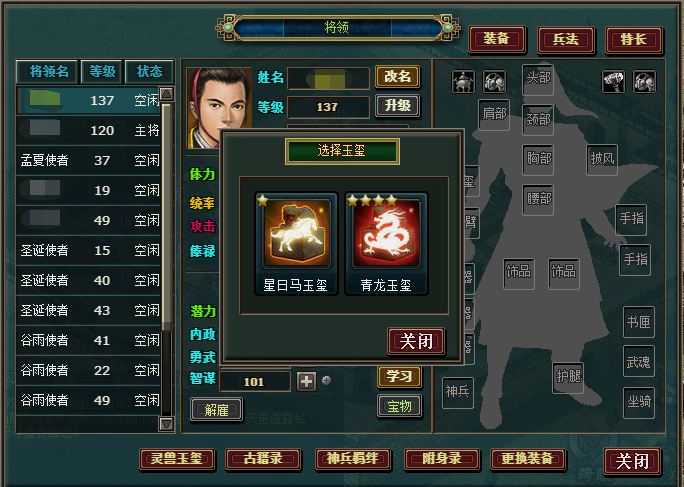Click the 改名 rename button
Screen dimensions: 684x487
pos(397,77)
